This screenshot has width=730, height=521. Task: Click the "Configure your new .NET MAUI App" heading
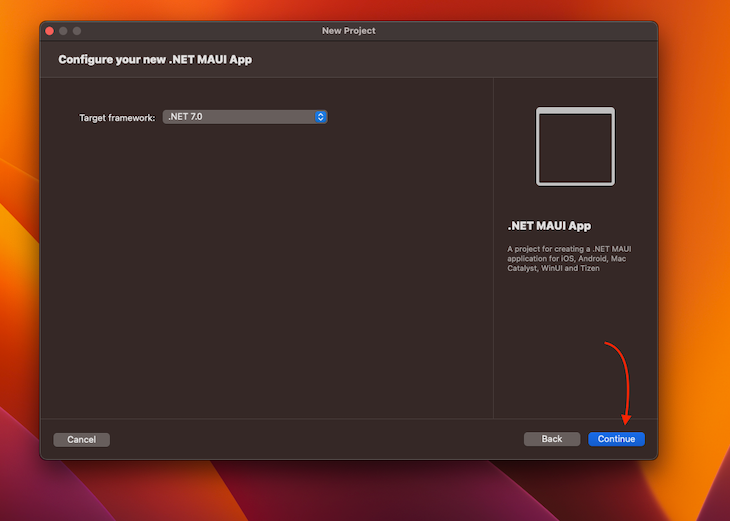(x=155, y=60)
